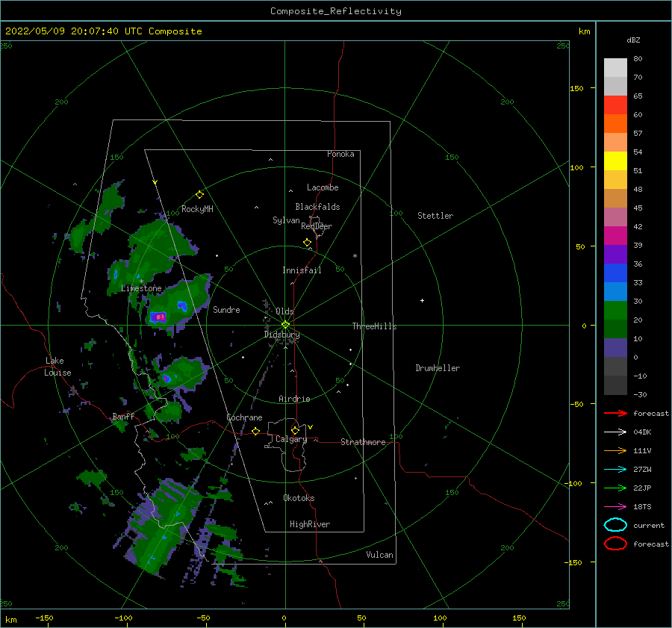Click the Drumheller city label

pos(438,368)
